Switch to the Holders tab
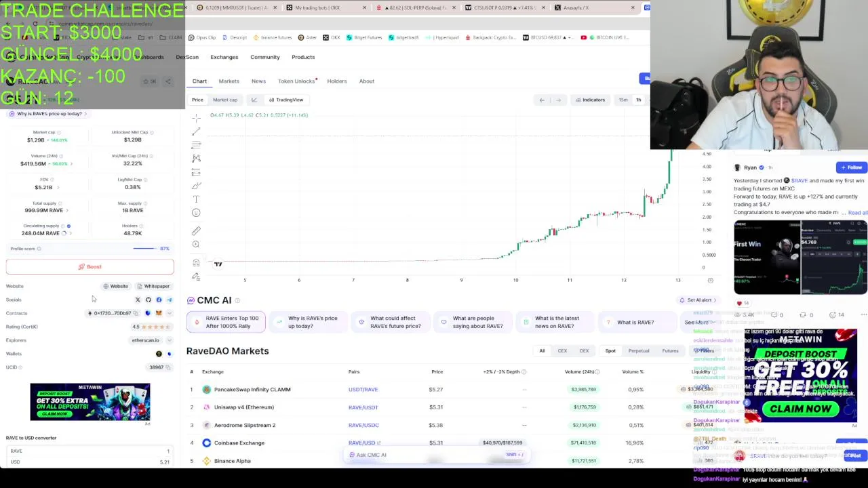This screenshot has width=868, height=488. (x=337, y=81)
